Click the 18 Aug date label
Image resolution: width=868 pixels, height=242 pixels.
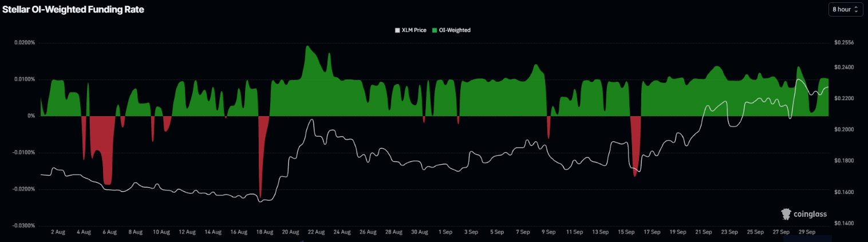pos(265,233)
